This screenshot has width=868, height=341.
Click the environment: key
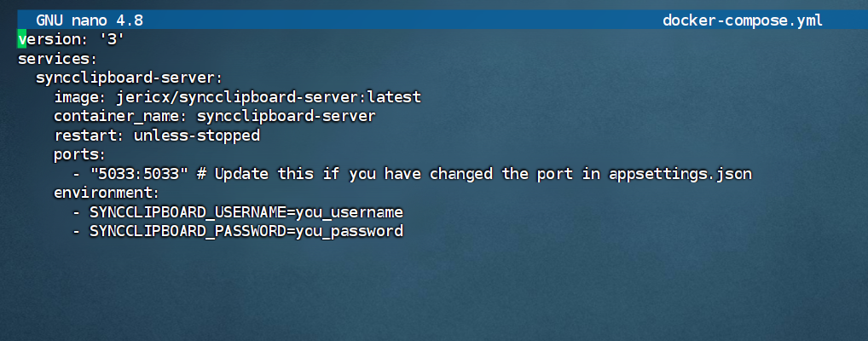pyautogui.click(x=107, y=194)
